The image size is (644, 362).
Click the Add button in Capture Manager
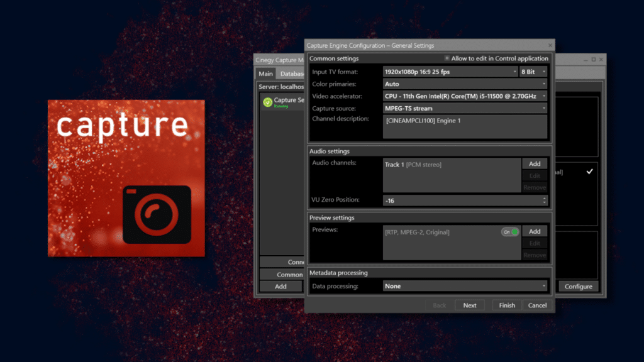[281, 287]
